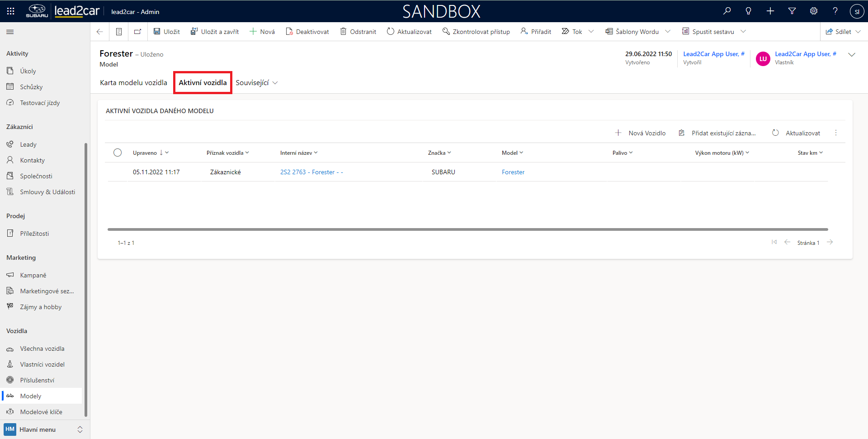Viewport: 868px width, 439px height.
Task: Click the open record set icon
Action: click(119, 32)
